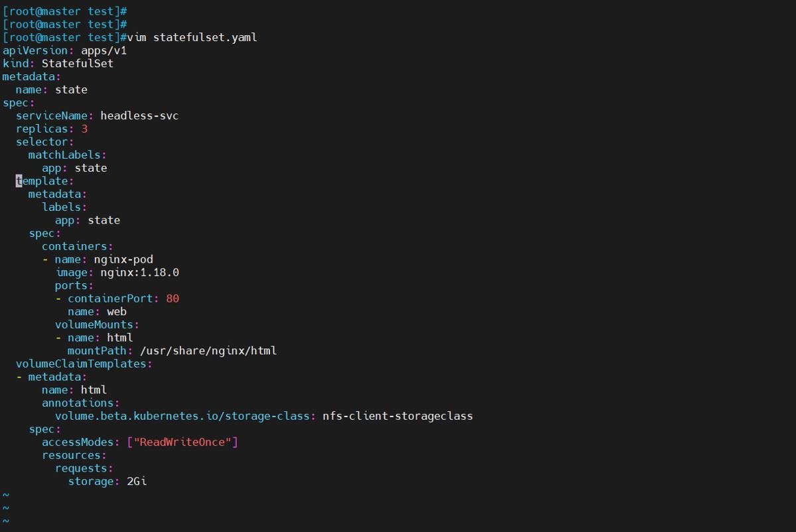
Task: Click the storage size '2Gi'
Action: [137, 481]
